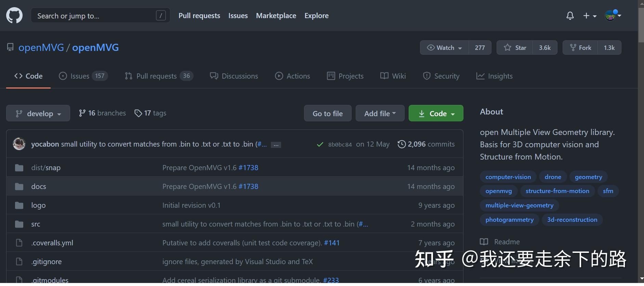Focus the Search or jump to field
Screen dimensions: 644x286
tap(101, 16)
